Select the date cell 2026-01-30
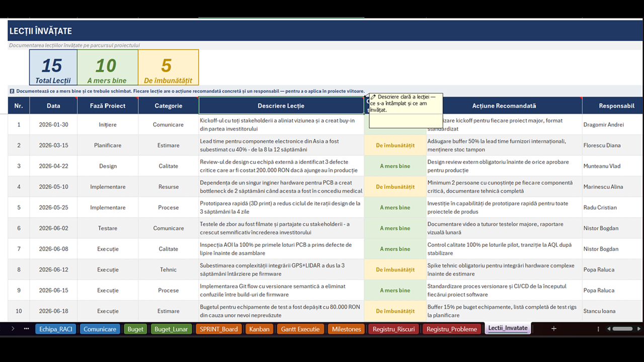Viewport: 644px width, 362px height. click(53, 125)
